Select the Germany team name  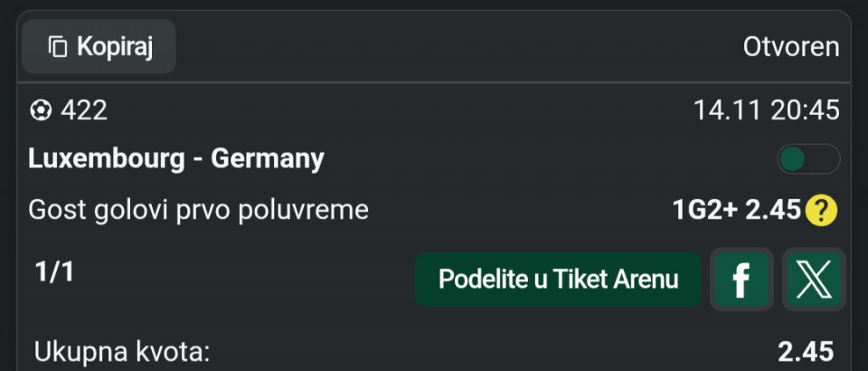click(x=268, y=159)
